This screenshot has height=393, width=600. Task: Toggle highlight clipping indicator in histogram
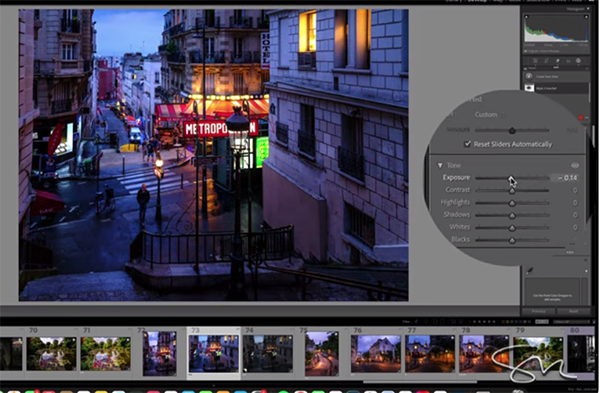(x=586, y=17)
